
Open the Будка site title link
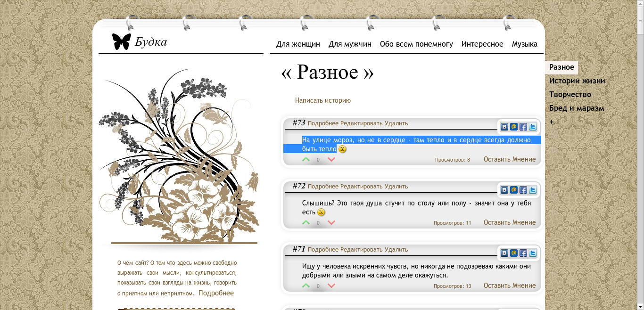[151, 42]
